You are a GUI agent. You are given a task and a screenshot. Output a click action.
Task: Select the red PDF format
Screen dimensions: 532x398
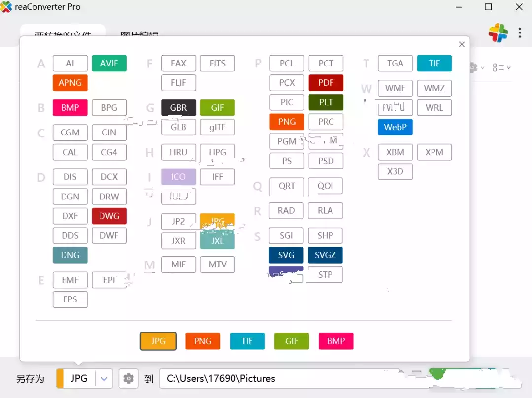(326, 83)
